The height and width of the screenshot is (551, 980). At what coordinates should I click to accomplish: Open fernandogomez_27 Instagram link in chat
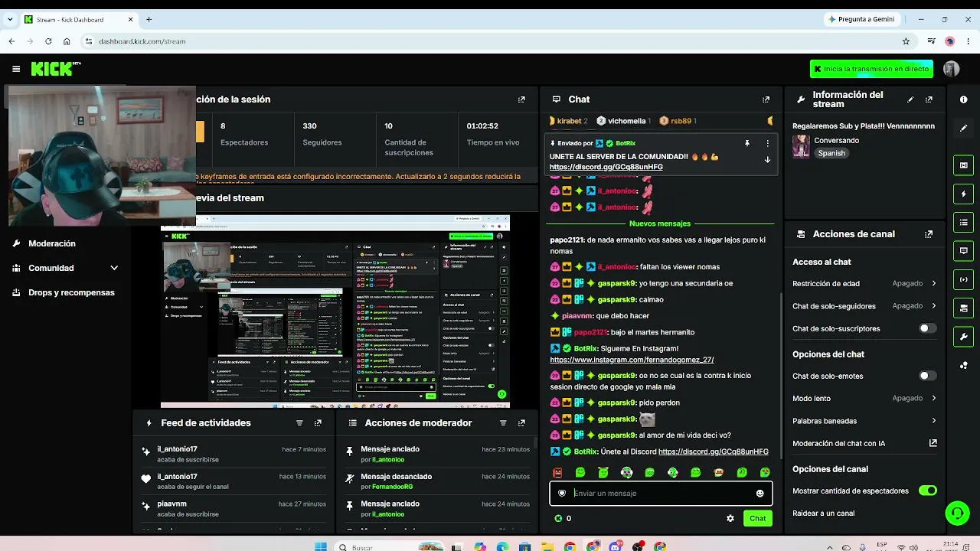[x=632, y=360]
